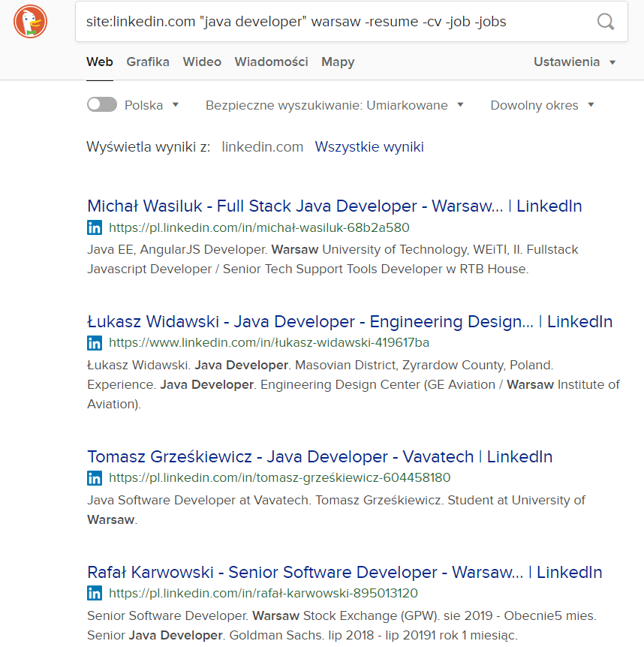Click the magnifying glass search icon

tap(605, 22)
